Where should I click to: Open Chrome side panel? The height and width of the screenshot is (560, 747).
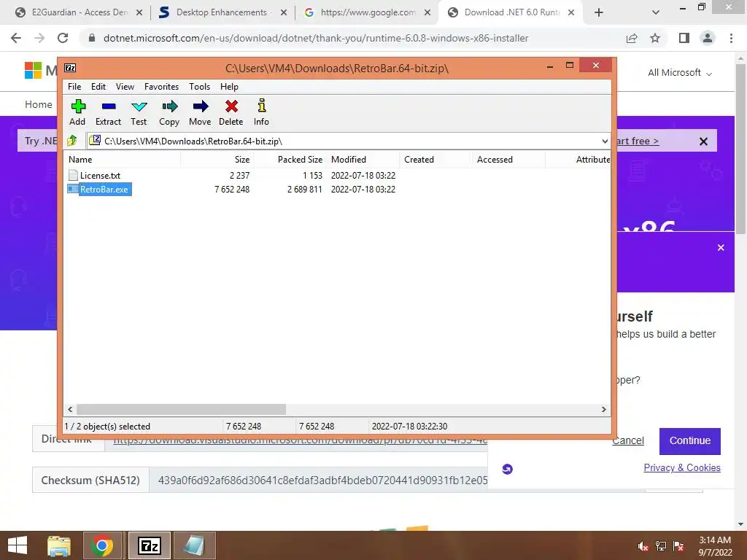pos(684,38)
